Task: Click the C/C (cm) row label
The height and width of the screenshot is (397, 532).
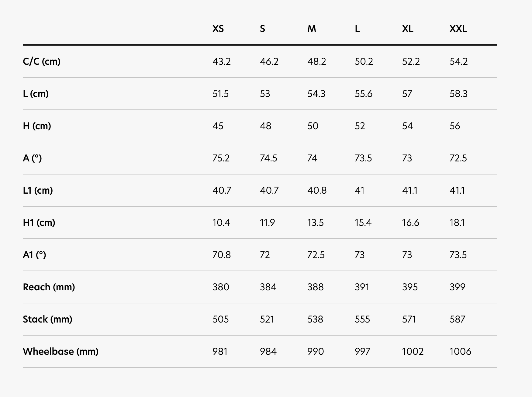Action: click(x=42, y=61)
